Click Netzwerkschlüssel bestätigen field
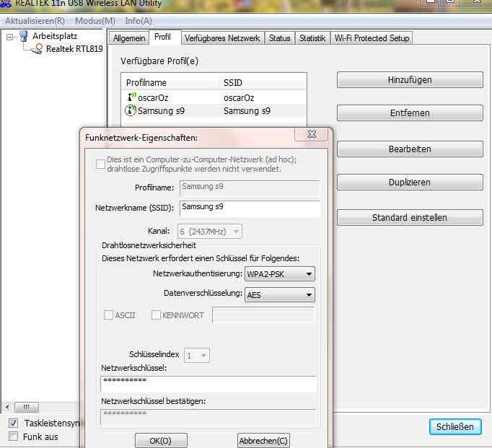Screen dimensions: 492x448 coord(208,417)
